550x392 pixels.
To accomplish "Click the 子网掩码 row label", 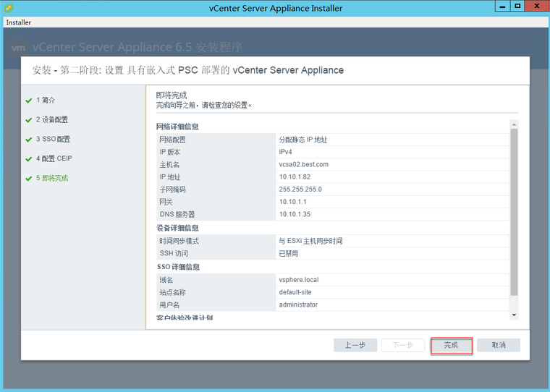I will click(x=172, y=189).
